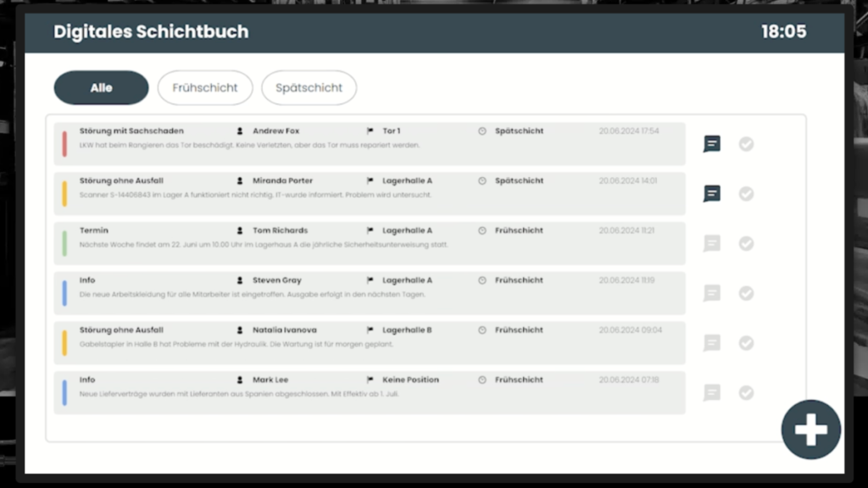The width and height of the screenshot is (868, 488).
Task: Click the flag icon beside Keine Position
Action: pyautogui.click(x=370, y=380)
